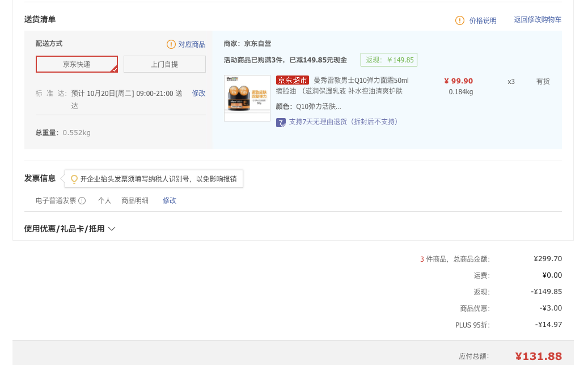Click the orange price info exclamation icon
Image resolution: width=588 pixels, height=365 pixels.
459,20
